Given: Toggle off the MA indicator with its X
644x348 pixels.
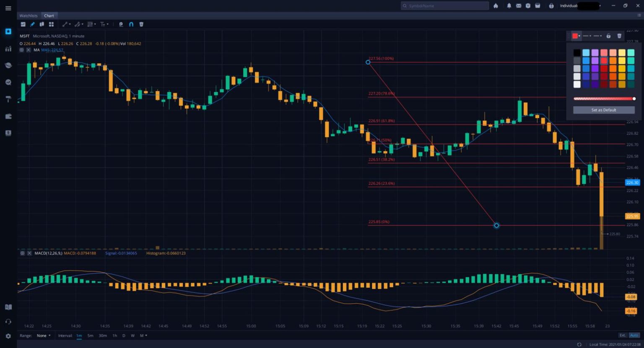Looking at the screenshot, I should pos(29,50).
